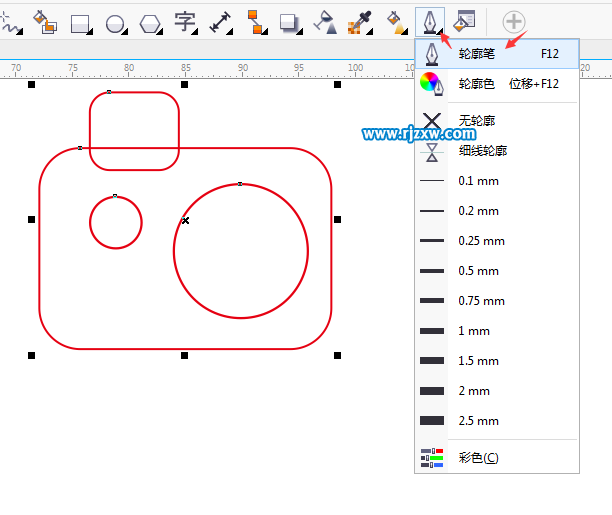612x515 pixels.
Task: Click the Interactive Fill tool icon
Action: (395, 22)
